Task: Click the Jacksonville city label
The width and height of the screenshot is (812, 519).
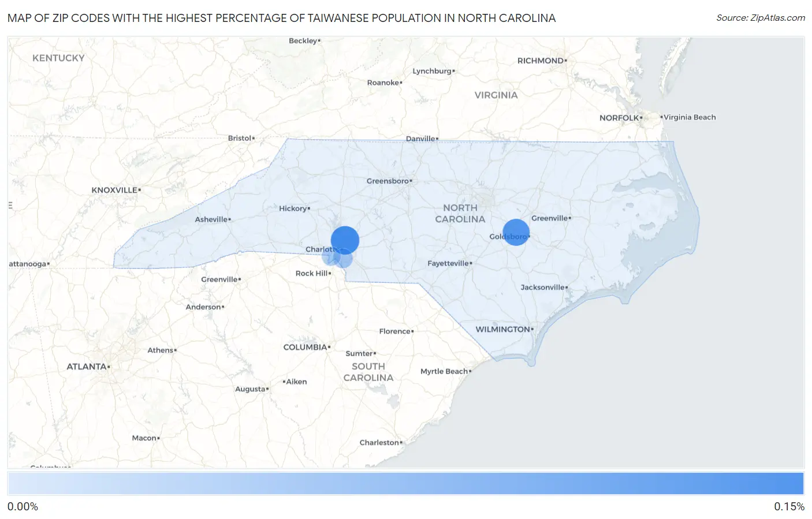Action: click(x=543, y=287)
